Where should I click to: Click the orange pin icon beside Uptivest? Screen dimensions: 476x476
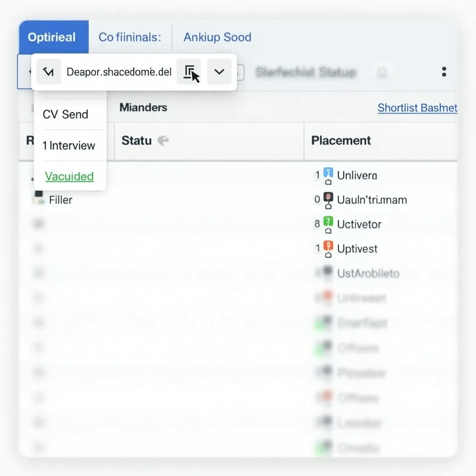[327, 247]
